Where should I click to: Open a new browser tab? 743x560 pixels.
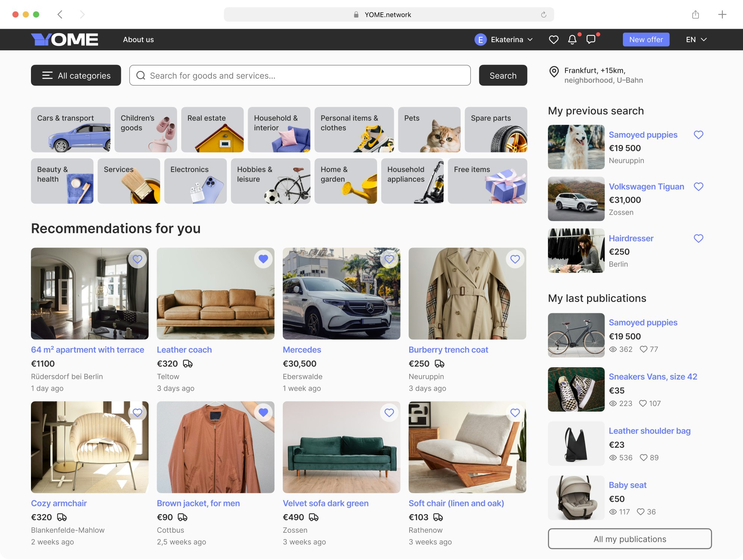[722, 15]
